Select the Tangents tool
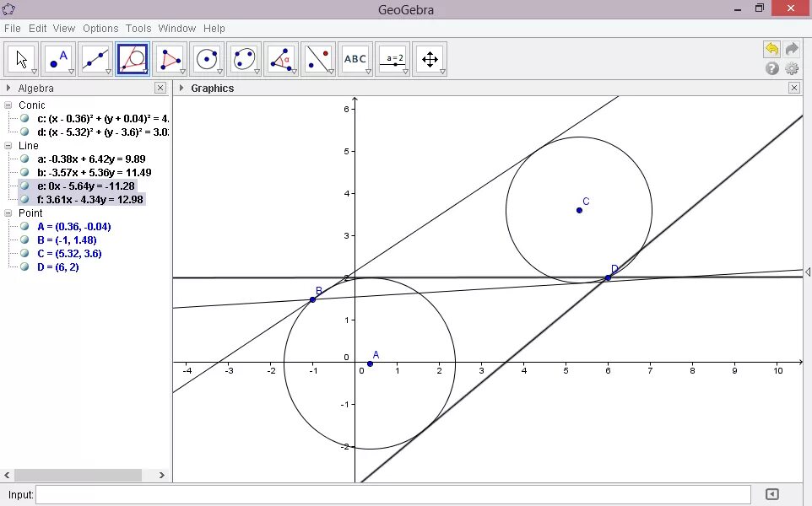 (133, 59)
